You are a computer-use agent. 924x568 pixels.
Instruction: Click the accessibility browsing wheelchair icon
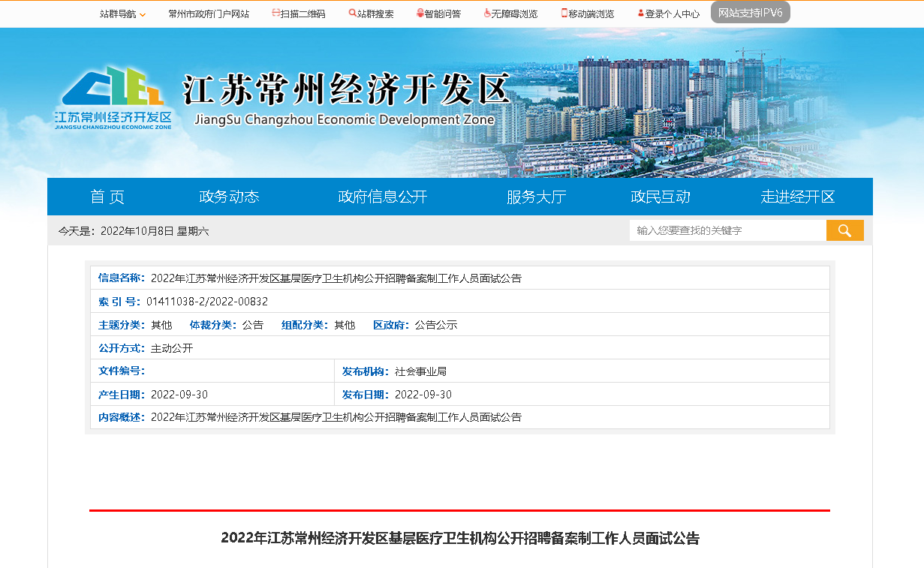[x=487, y=14]
